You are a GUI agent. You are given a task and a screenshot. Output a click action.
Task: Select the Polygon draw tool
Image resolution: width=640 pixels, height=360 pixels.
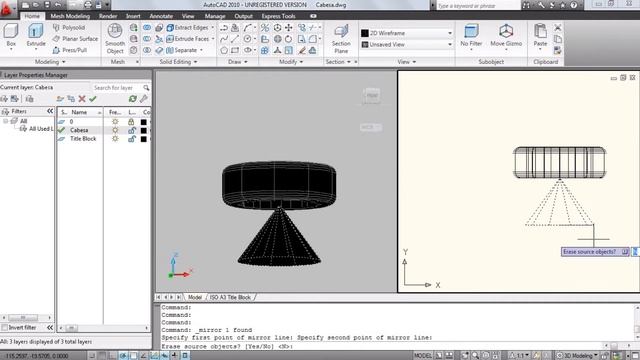click(x=224, y=51)
